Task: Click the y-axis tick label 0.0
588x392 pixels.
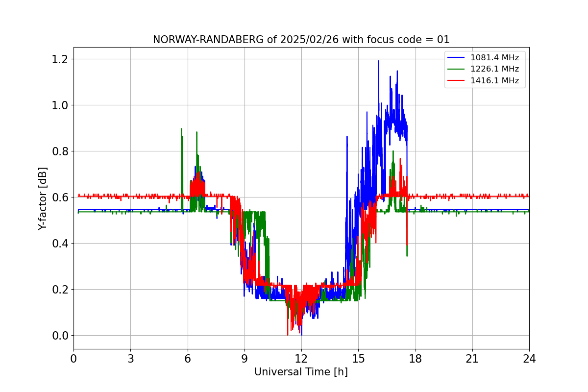Action: coord(60,336)
